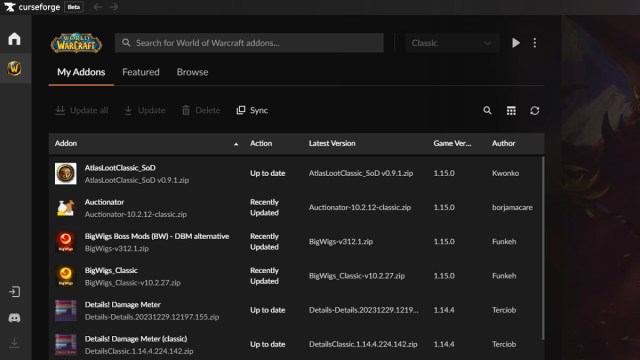Click game version 1.15.0 in AtlasLootClassic_SoD row
Image resolution: width=640 pixels, height=360 pixels.
[x=444, y=173]
